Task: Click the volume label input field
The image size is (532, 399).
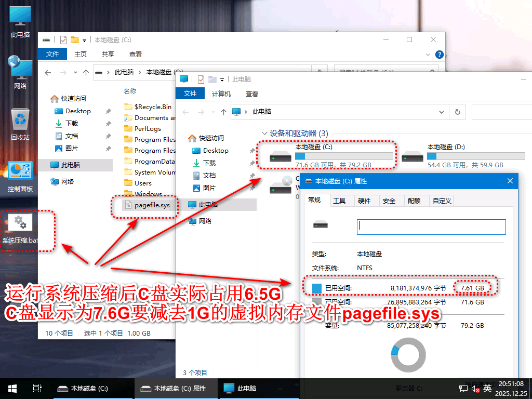Action: tap(431, 227)
